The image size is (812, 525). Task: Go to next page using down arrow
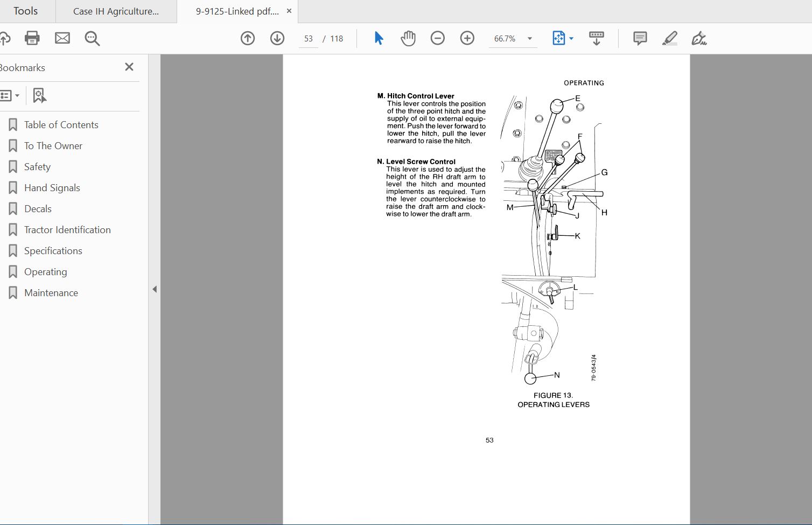[x=277, y=38]
